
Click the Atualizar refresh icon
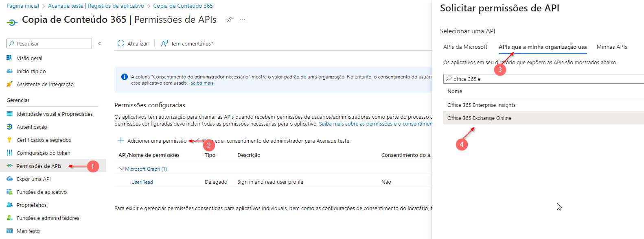coord(121,43)
